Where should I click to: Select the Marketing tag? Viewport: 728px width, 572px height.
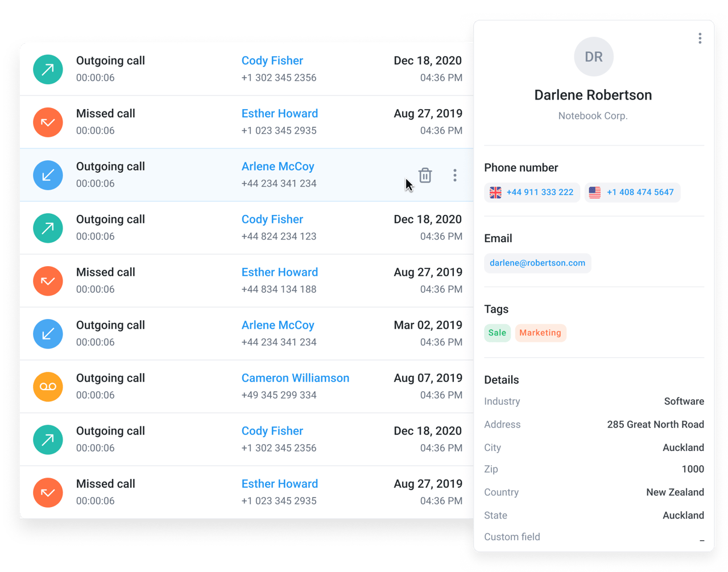coord(540,333)
